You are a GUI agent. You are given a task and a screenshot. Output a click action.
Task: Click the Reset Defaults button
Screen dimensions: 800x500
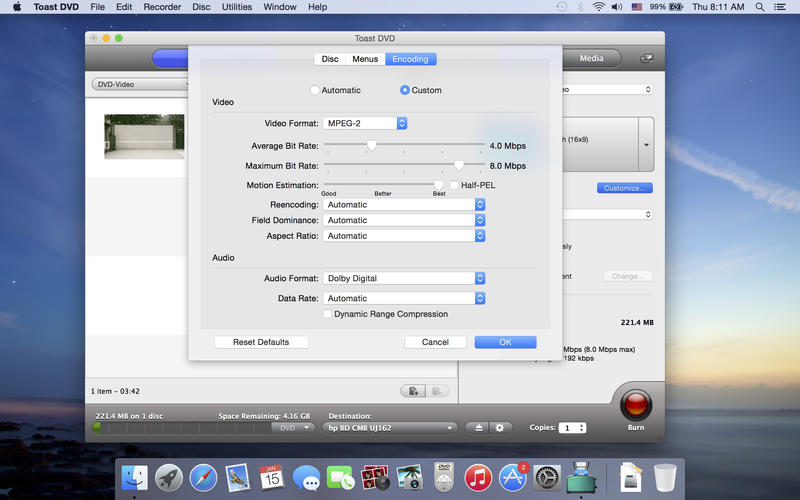pos(261,342)
